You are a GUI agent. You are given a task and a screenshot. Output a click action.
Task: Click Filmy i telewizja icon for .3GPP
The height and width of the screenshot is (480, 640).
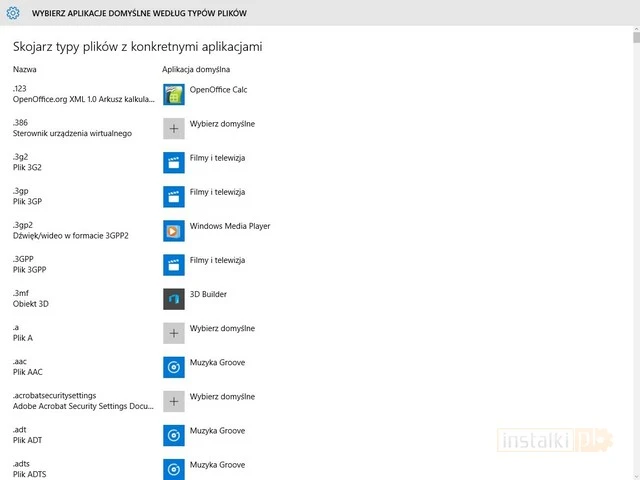(174, 265)
